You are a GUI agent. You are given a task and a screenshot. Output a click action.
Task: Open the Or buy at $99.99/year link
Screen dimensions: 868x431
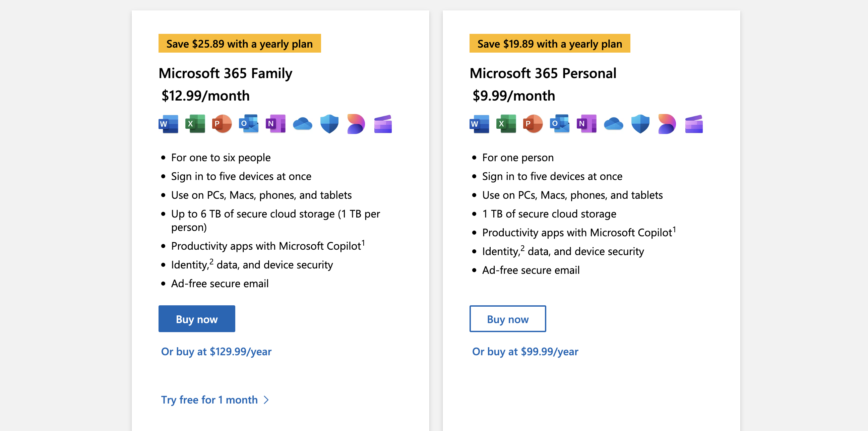pos(525,352)
